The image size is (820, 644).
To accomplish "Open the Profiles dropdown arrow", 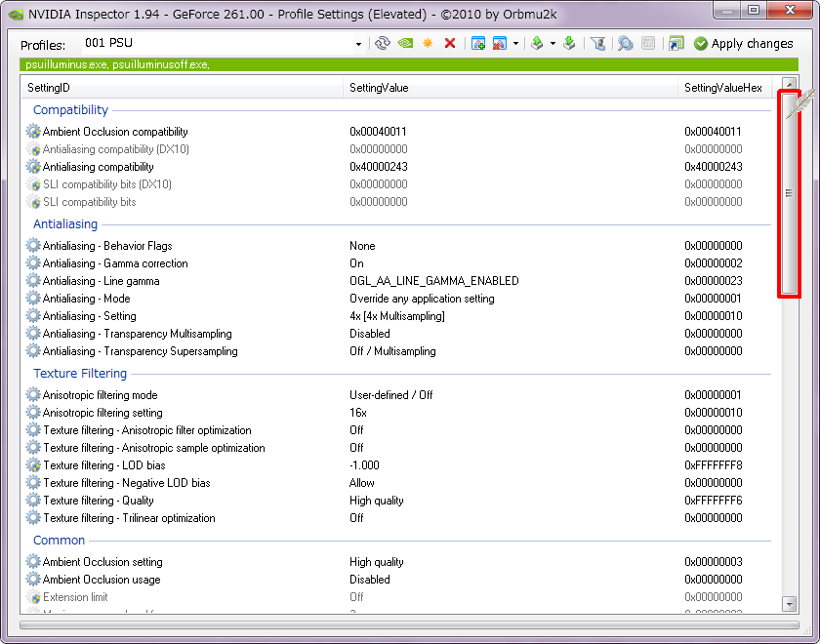I will click(x=358, y=44).
